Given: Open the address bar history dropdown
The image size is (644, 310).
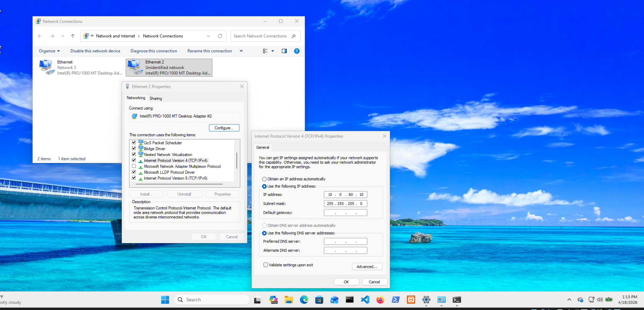Looking at the screenshot, I should pyautogui.click(x=208, y=36).
